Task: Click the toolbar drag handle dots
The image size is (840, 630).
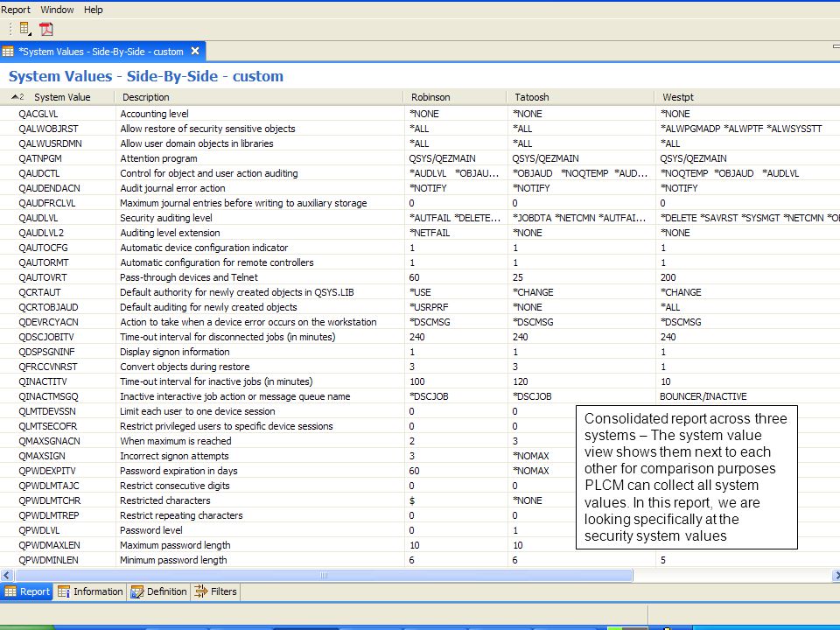Action: (x=10, y=29)
